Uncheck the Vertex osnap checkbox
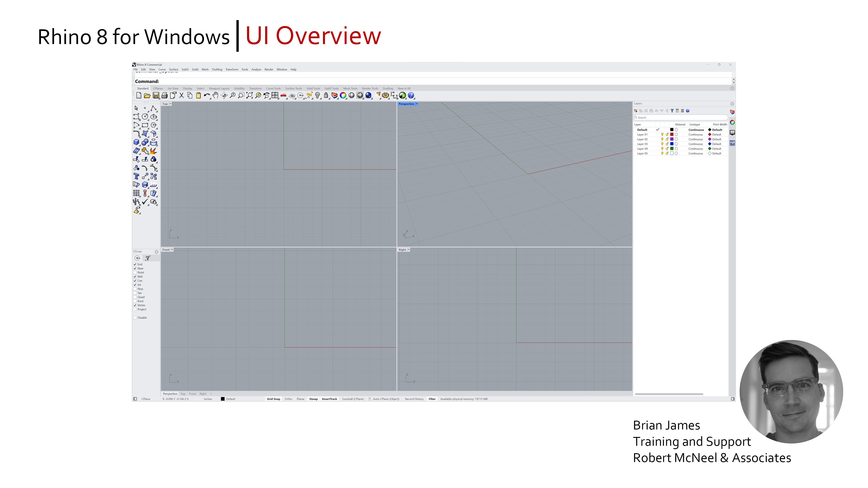This screenshot has width=868, height=488. point(135,305)
